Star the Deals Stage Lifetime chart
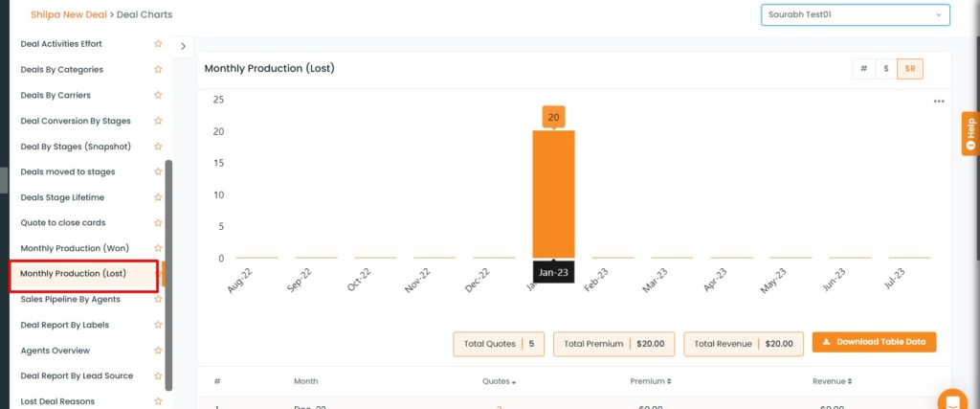This screenshot has height=409, width=980. 158,197
